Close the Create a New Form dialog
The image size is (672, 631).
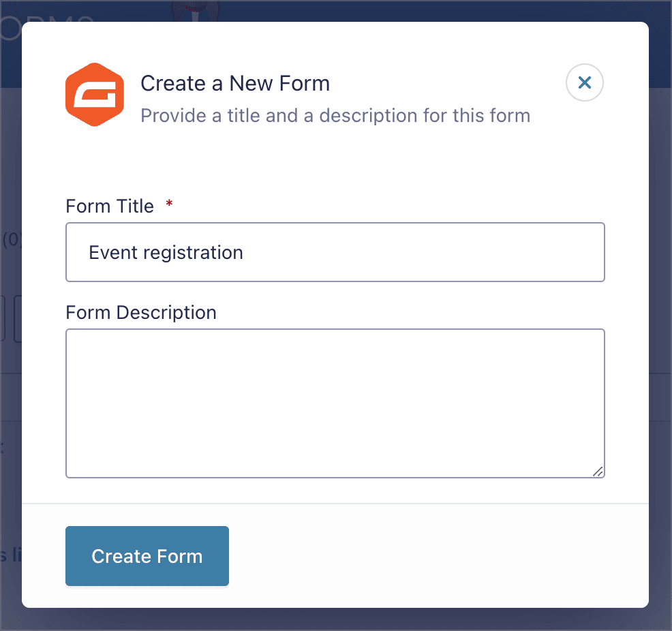point(584,83)
